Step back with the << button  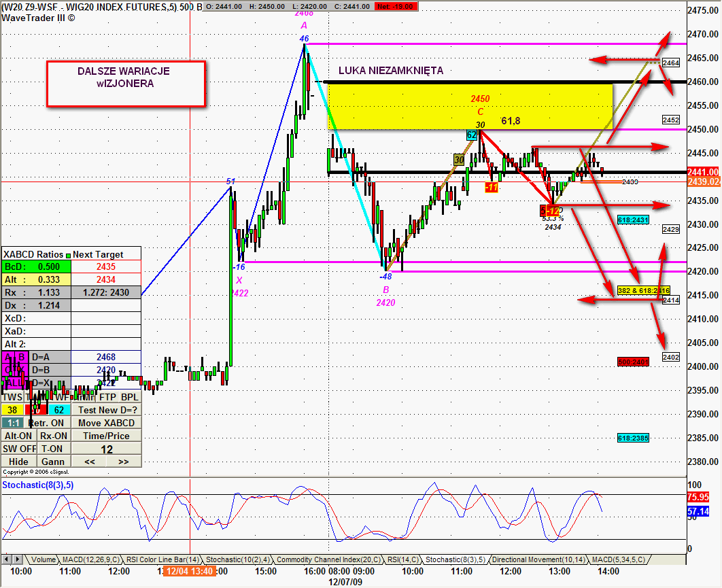tap(89, 462)
